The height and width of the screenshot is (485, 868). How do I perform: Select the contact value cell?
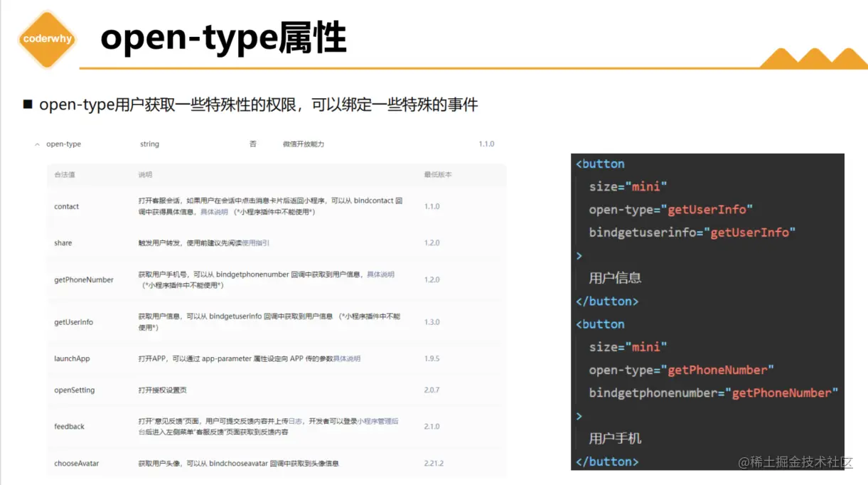click(67, 207)
